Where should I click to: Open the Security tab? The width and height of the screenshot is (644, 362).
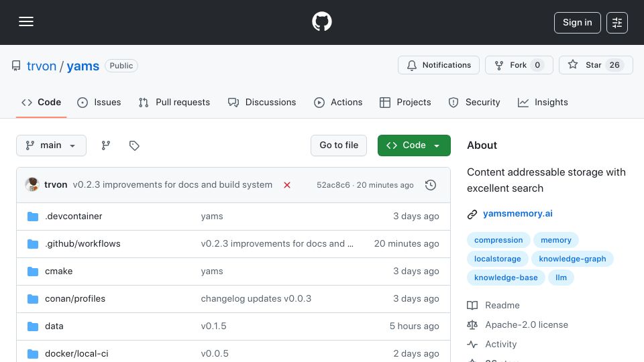474,102
